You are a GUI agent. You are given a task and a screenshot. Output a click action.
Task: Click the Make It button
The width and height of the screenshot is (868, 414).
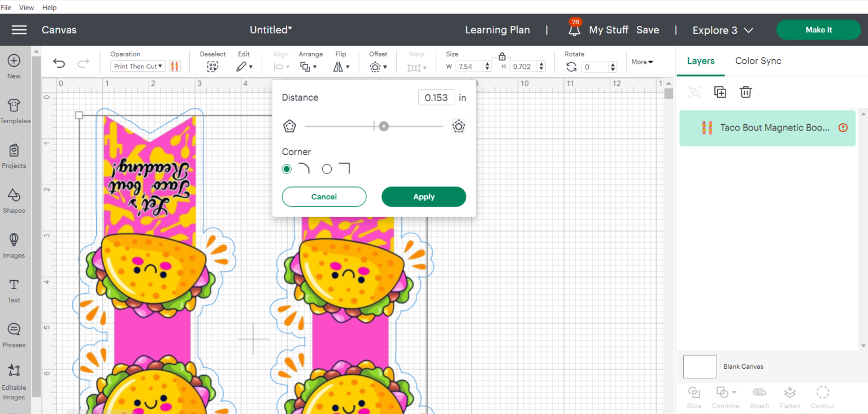tap(818, 29)
